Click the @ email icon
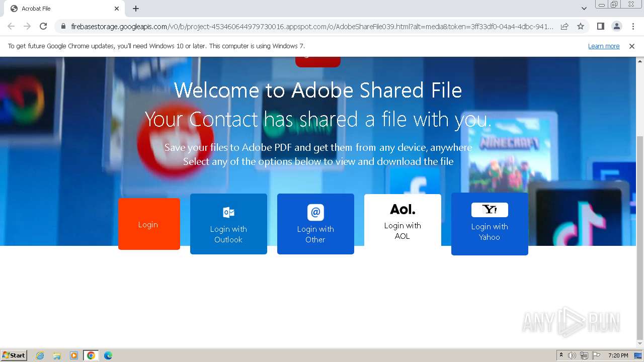The image size is (644, 362). point(315,212)
